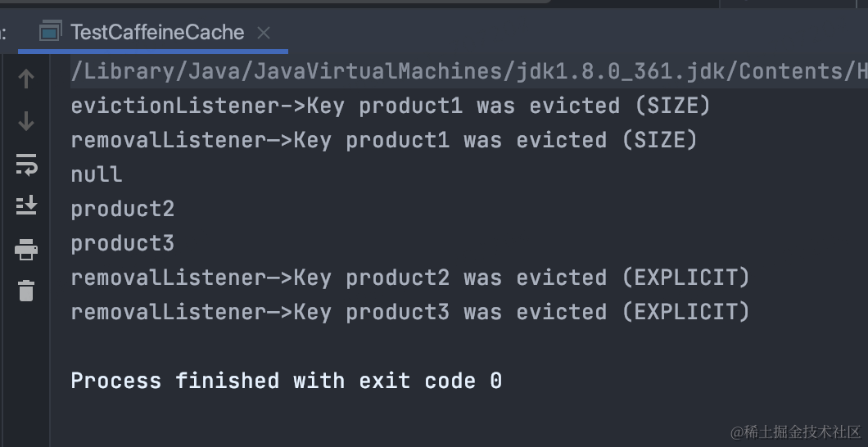Click the Up the Stack Trace arrow
Viewport: 868px width, 447px height.
26,79
